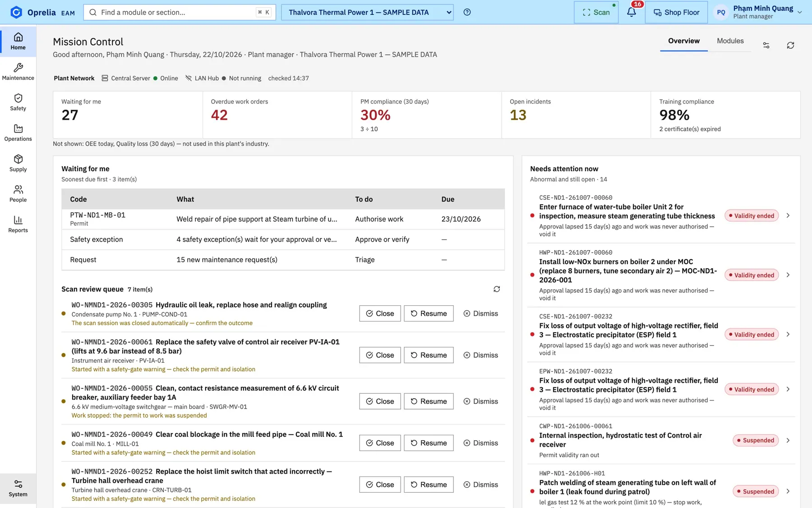Refresh the Scan review queue
The image size is (812, 508).
[x=497, y=289]
